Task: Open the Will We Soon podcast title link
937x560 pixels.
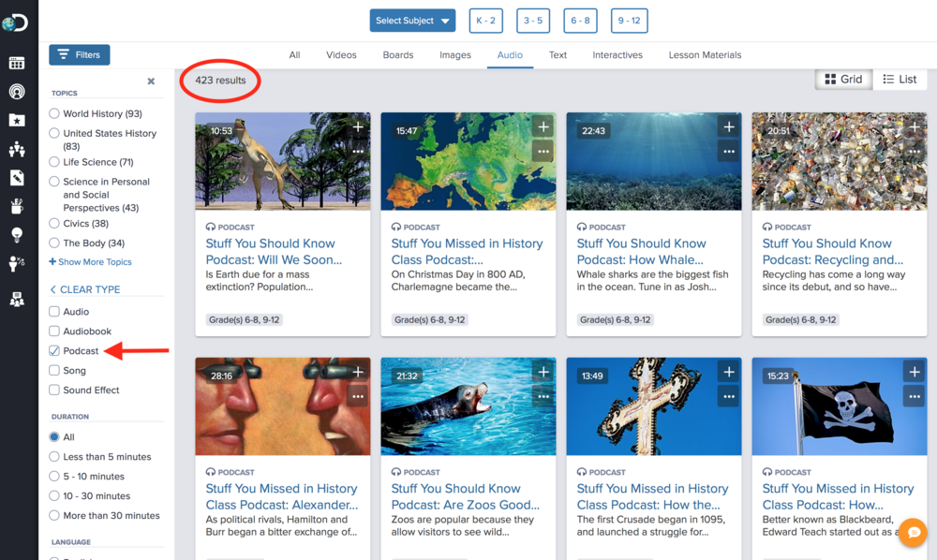Action: pos(274,251)
